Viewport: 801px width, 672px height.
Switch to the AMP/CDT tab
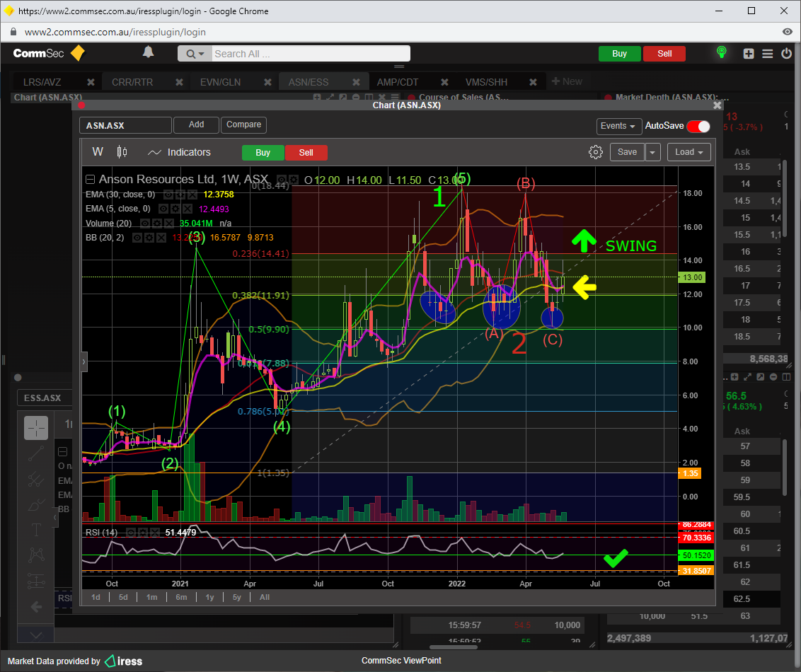tap(397, 82)
